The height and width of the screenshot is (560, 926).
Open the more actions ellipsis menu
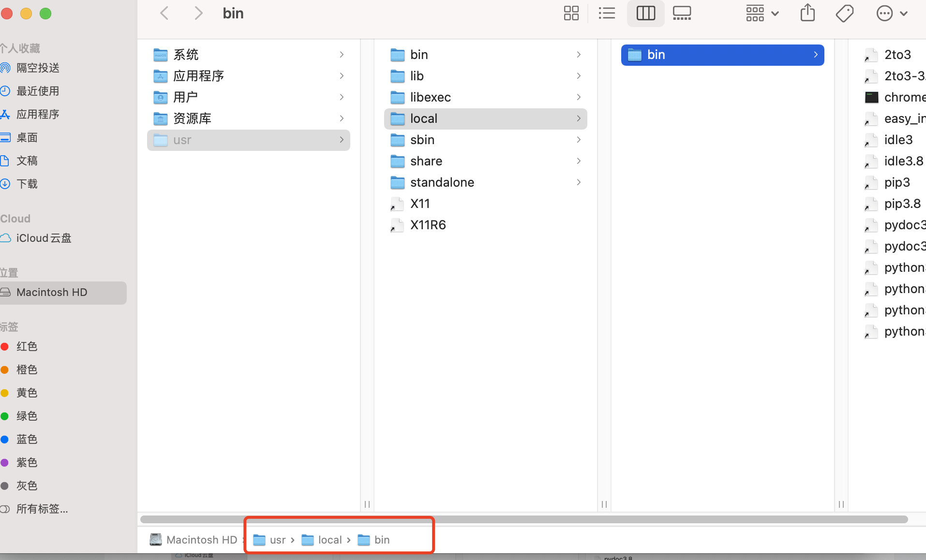coord(885,13)
